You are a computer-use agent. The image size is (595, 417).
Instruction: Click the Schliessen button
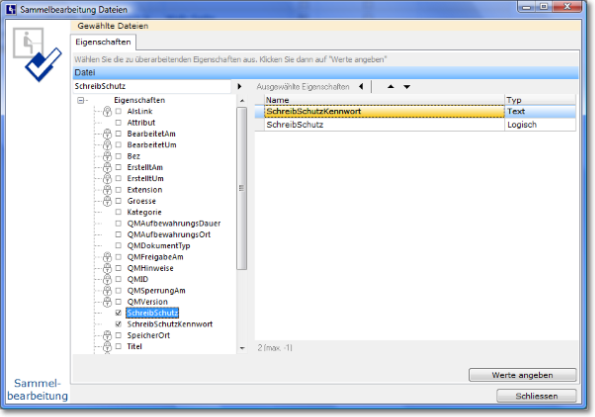pos(536,396)
